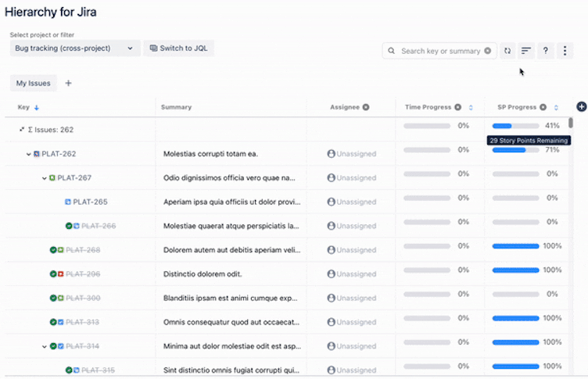This screenshot has height=379, width=588.
Task: Open issue PLAT-315 link
Action: pyautogui.click(x=99, y=370)
